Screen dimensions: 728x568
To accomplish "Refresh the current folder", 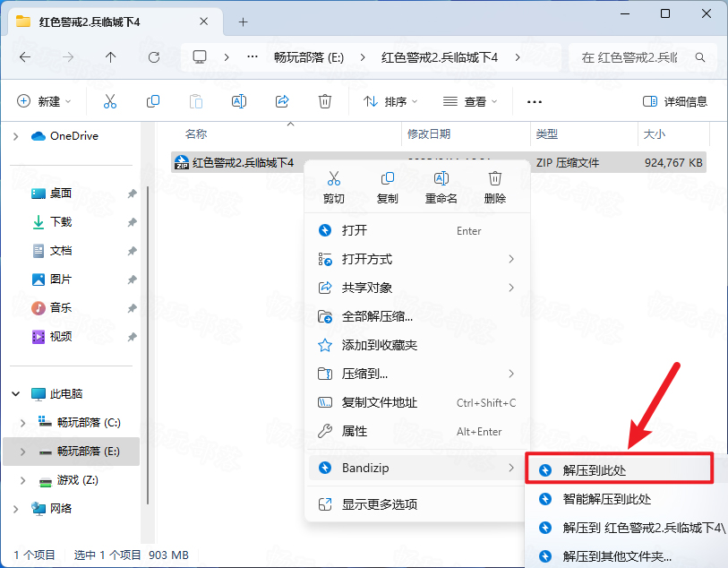I will (154, 57).
